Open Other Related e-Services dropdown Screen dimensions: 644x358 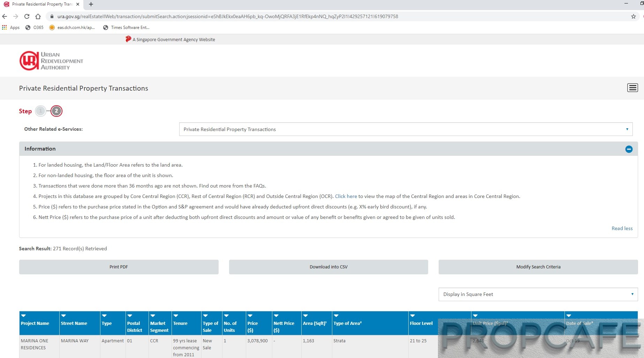[406, 129]
